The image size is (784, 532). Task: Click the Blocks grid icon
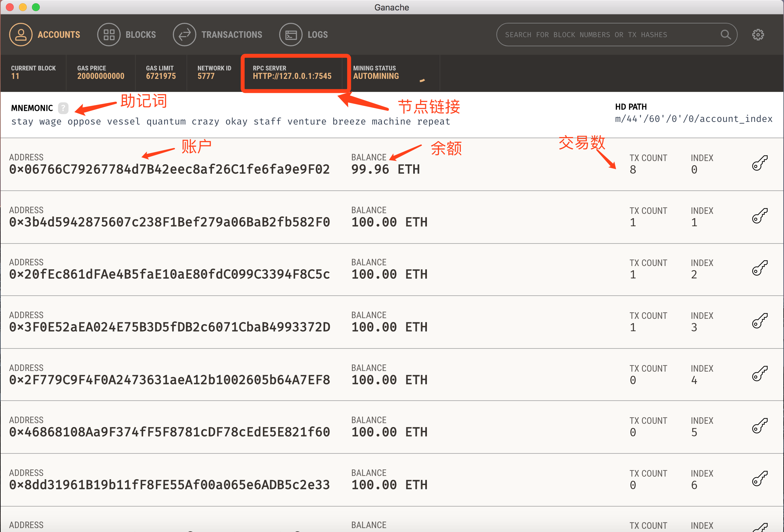(109, 34)
